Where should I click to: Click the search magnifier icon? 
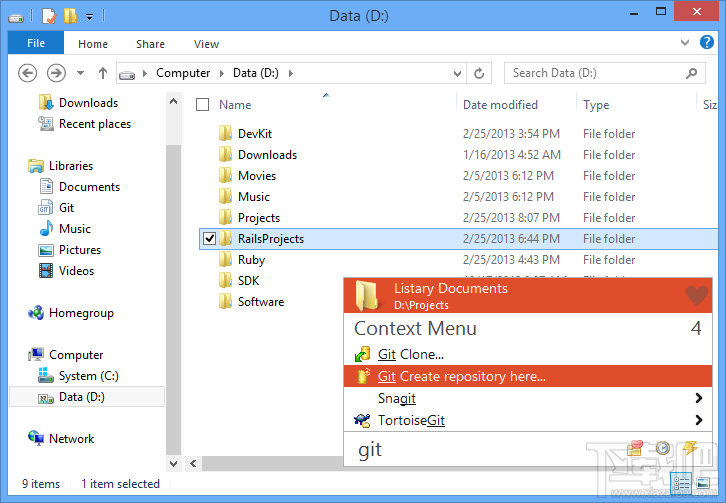[691, 73]
